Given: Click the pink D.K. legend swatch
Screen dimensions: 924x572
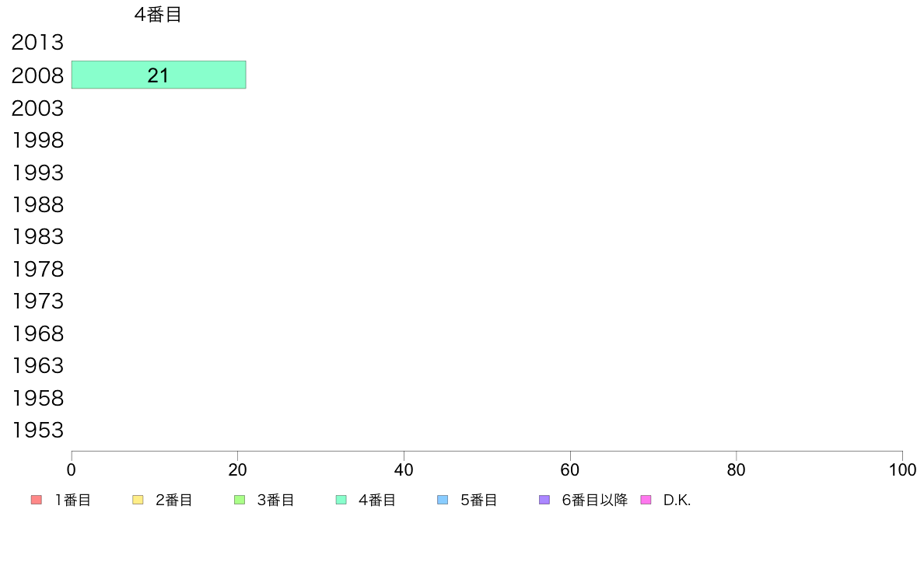Looking at the screenshot, I should point(646,500).
